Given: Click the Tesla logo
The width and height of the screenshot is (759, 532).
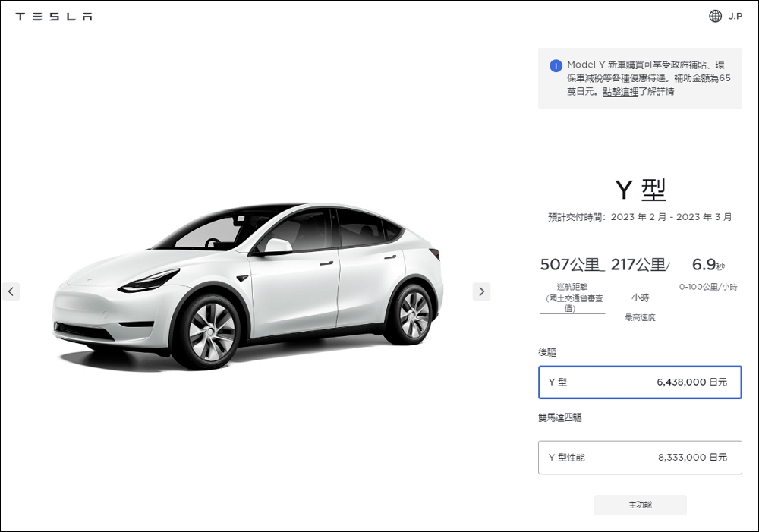Looking at the screenshot, I should [x=54, y=17].
